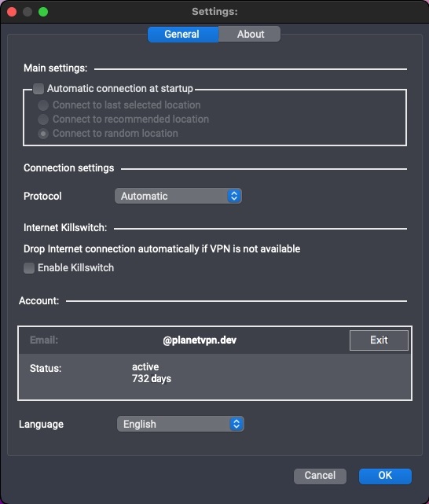429x504 pixels.
Task: Tick the Enable Killswitch checkbox
Action: click(29, 268)
